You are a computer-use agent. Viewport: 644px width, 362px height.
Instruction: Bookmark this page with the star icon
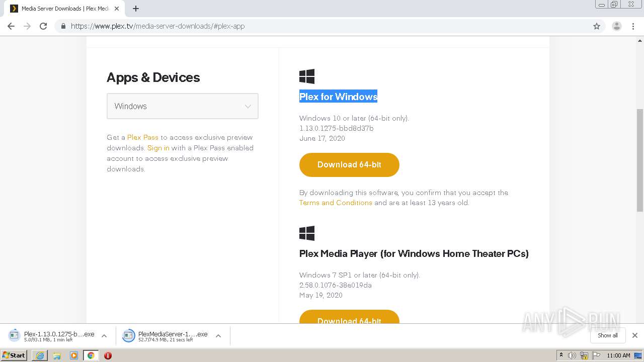(x=597, y=26)
